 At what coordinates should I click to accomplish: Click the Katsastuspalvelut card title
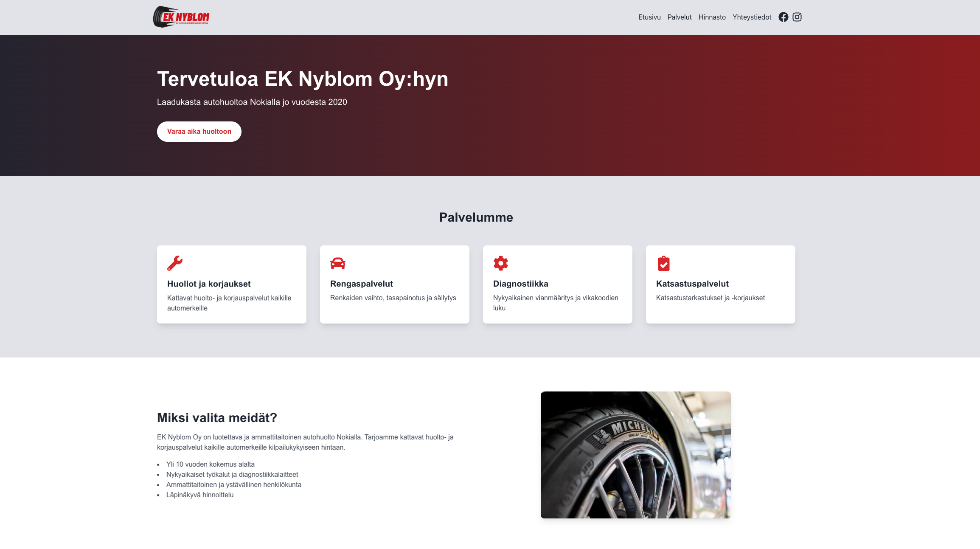click(692, 284)
